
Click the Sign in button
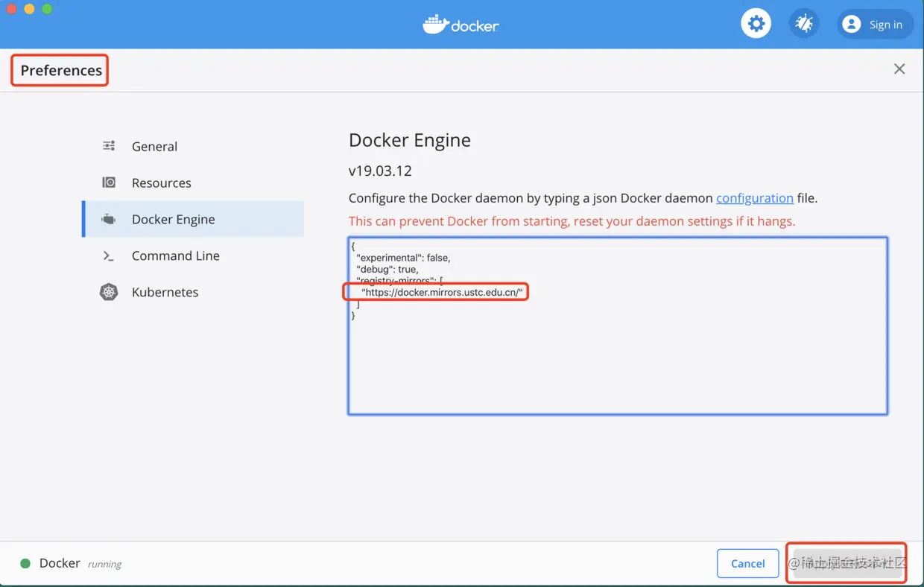pos(875,25)
